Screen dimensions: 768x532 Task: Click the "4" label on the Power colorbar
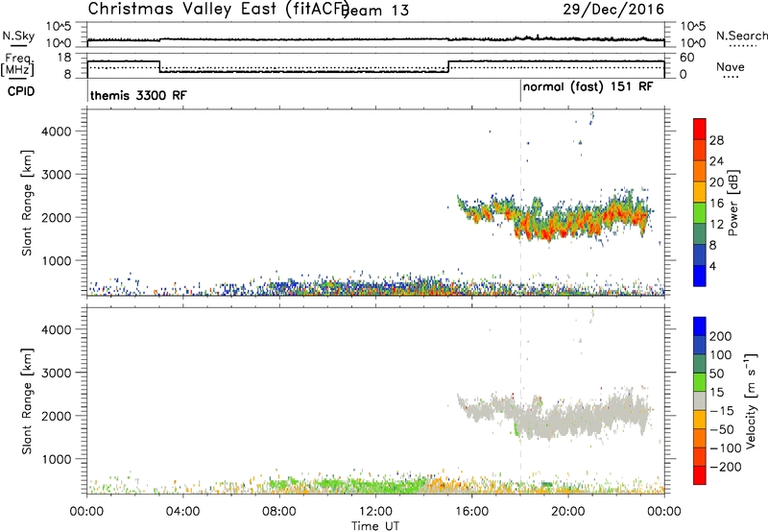coord(712,266)
